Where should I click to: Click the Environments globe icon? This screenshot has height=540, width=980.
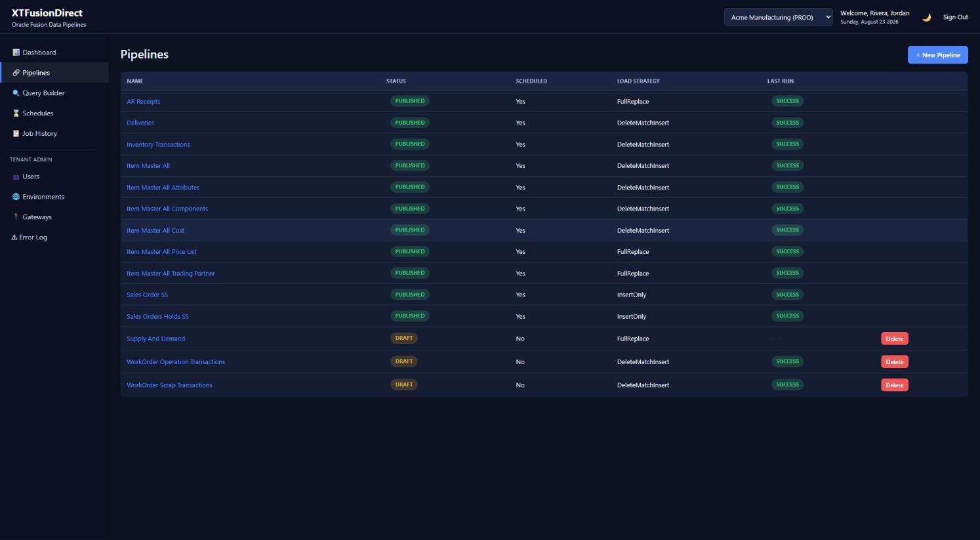pos(16,197)
